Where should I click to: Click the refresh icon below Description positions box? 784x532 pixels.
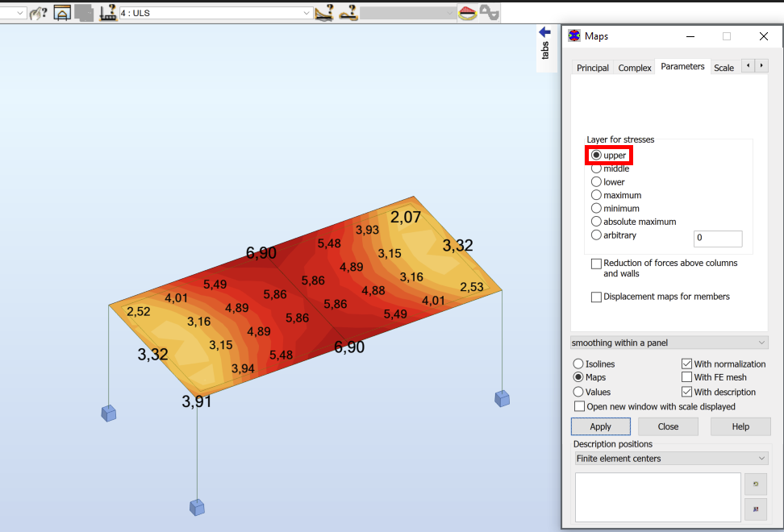[755, 484]
